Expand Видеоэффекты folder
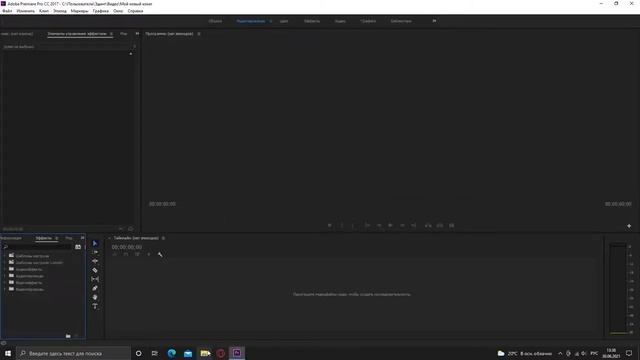The height and width of the screenshot is (360, 640). [5, 282]
